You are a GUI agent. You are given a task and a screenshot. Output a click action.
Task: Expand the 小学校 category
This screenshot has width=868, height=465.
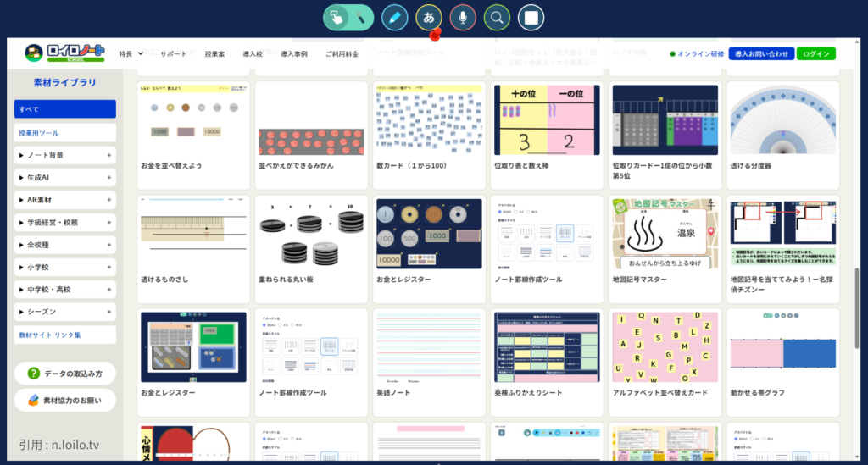coord(65,267)
